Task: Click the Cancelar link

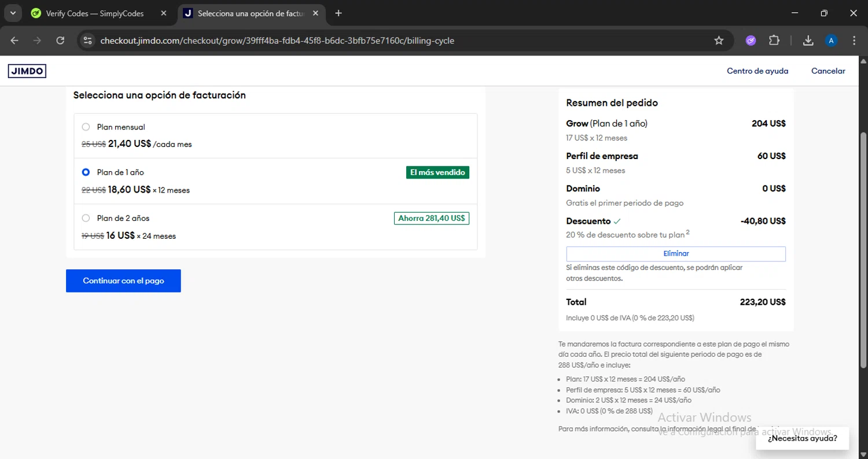Action: point(828,71)
